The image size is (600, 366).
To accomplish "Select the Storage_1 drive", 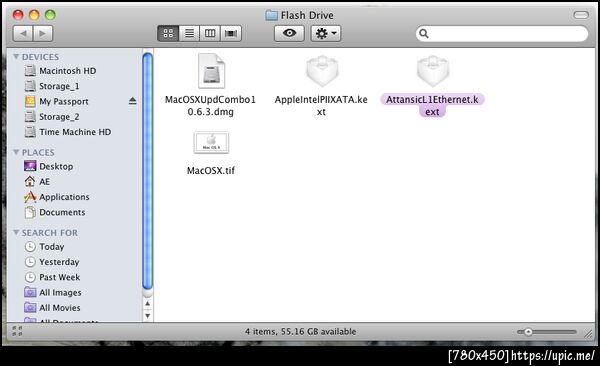I will click(x=59, y=86).
